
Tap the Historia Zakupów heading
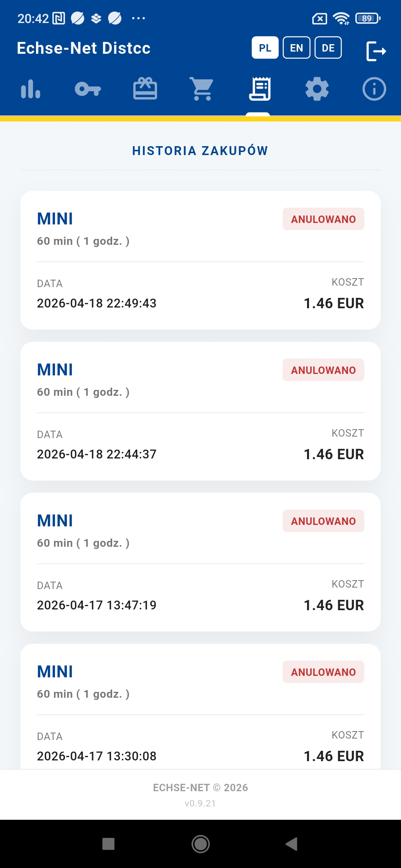point(200,151)
